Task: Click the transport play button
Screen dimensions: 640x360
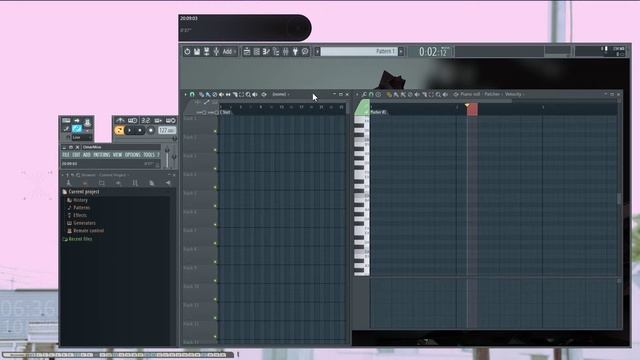Action: click(129, 131)
